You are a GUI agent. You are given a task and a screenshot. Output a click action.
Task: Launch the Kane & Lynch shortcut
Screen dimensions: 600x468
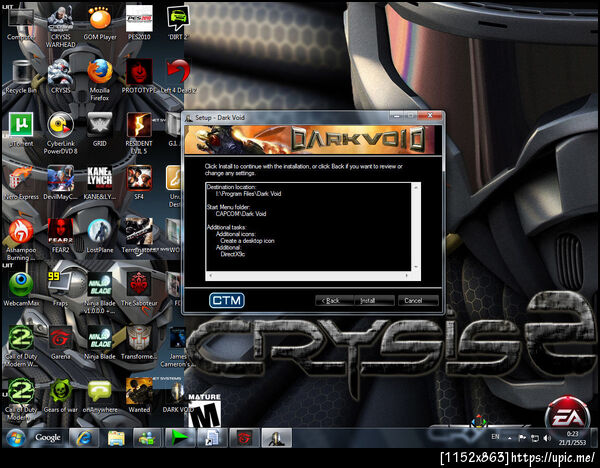(x=99, y=183)
